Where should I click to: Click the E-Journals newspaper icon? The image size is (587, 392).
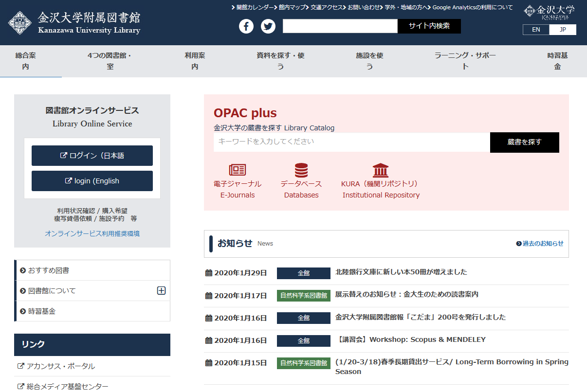[x=238, y=170]
